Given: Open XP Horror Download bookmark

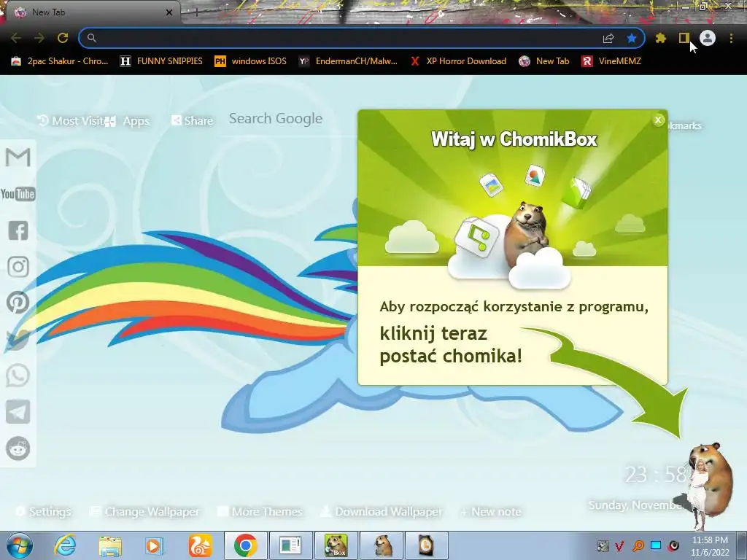Looking at the screenshot, I should tap(458, 61).
